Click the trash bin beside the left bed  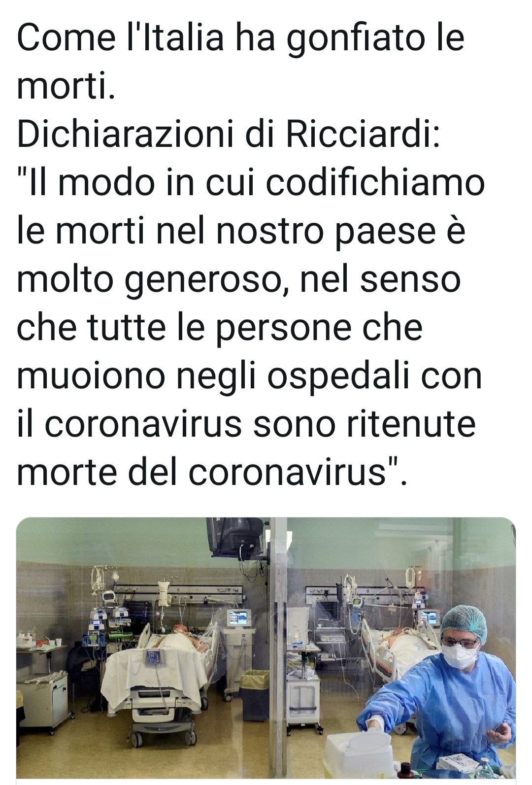[x=255, y=693]
